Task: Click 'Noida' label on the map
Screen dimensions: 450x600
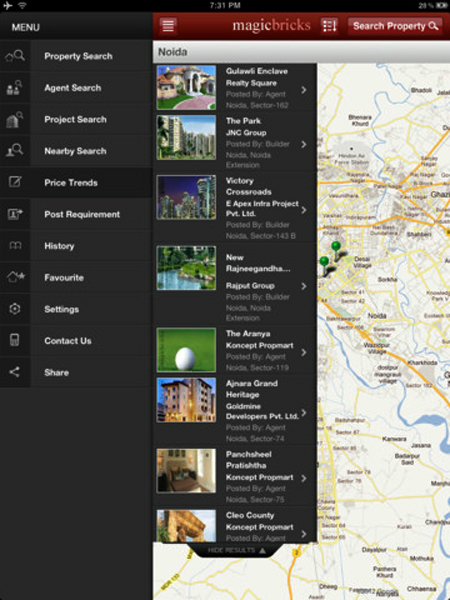Action: coord(377,316)
